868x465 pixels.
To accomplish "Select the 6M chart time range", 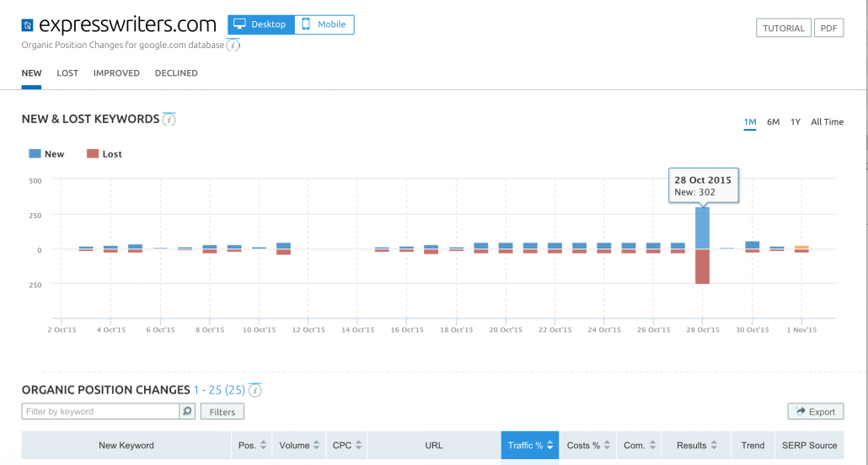I will click(x=773, y=122).
